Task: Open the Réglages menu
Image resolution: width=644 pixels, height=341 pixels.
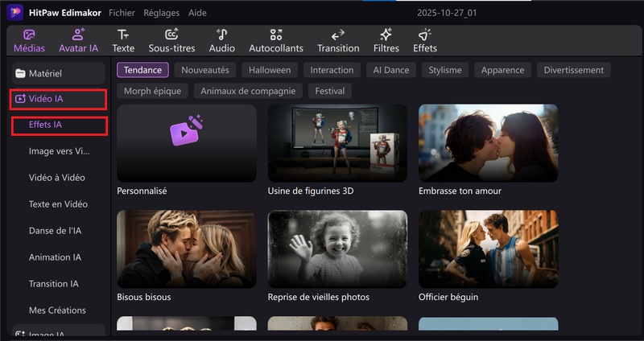Action: tap(161, 13)
